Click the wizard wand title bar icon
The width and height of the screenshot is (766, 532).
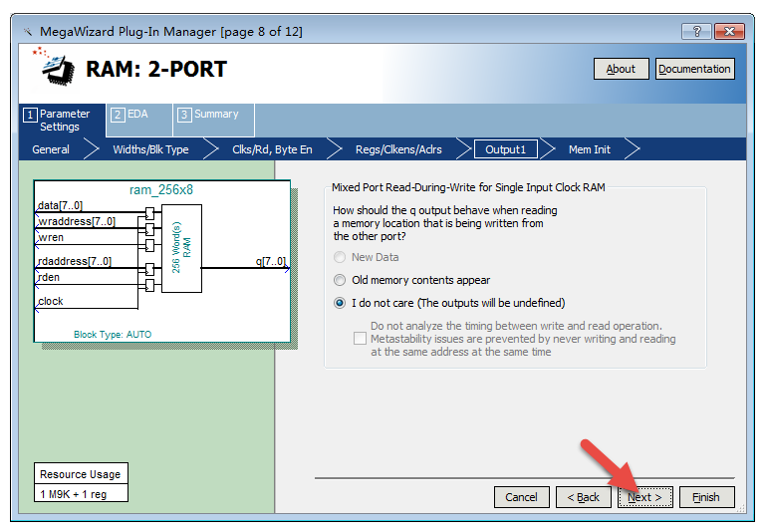tap(28, 32)
